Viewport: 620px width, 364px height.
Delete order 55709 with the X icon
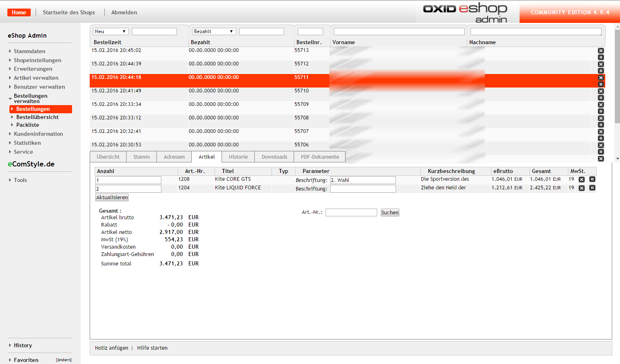pos(601,105)
